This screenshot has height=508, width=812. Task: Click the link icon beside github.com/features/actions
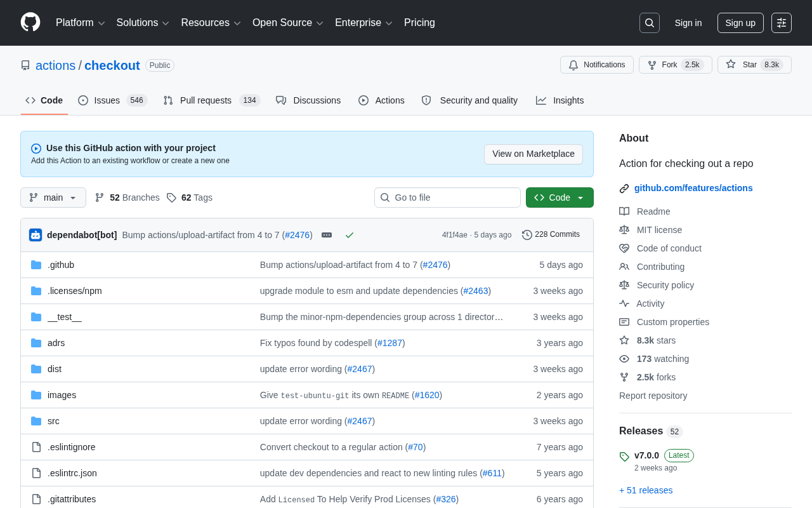[624, 189]
